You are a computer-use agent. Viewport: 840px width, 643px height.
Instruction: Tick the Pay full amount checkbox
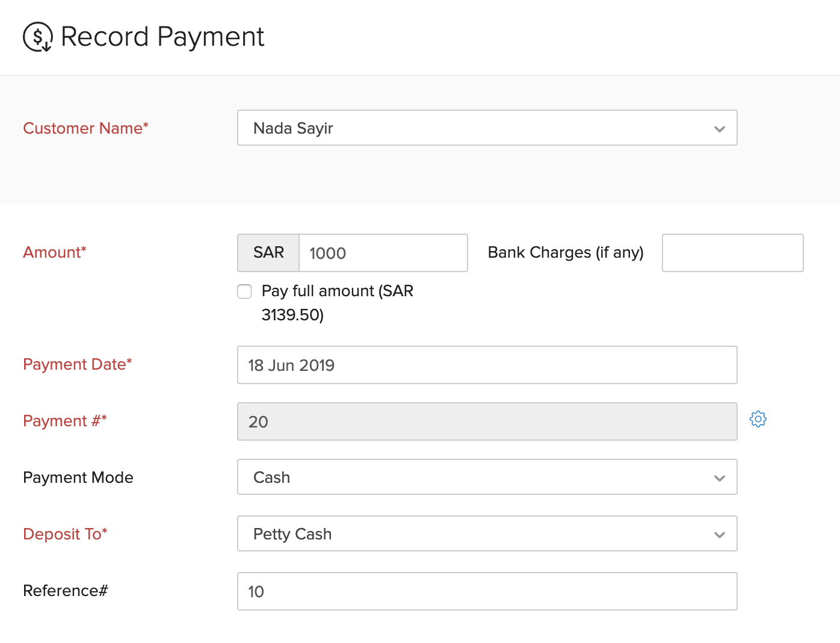pos(244,291)
